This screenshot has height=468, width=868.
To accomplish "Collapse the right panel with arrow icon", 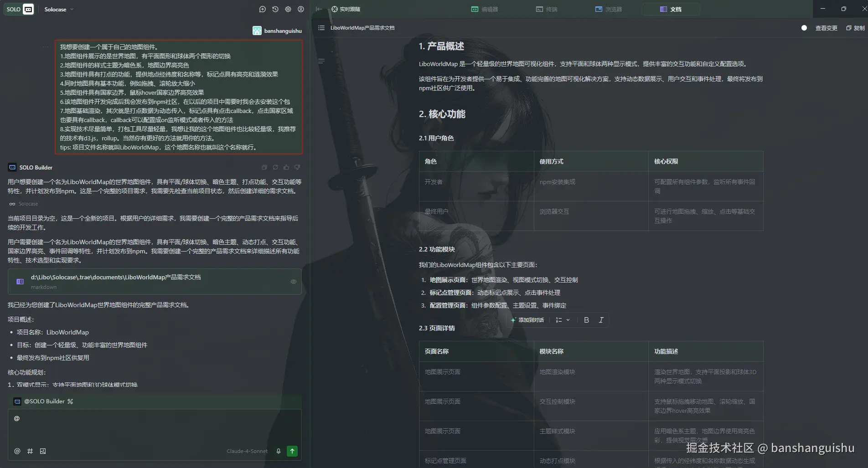I will (319, 9).
